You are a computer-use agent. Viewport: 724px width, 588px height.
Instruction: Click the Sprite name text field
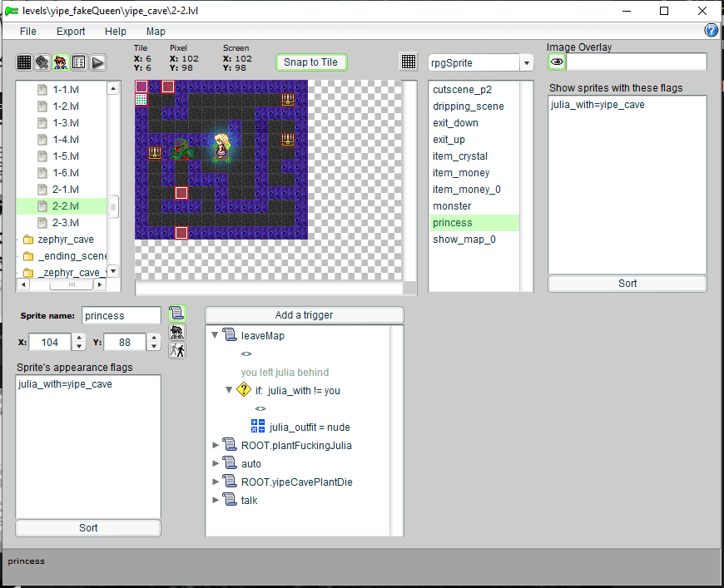[x=121, y=316]
